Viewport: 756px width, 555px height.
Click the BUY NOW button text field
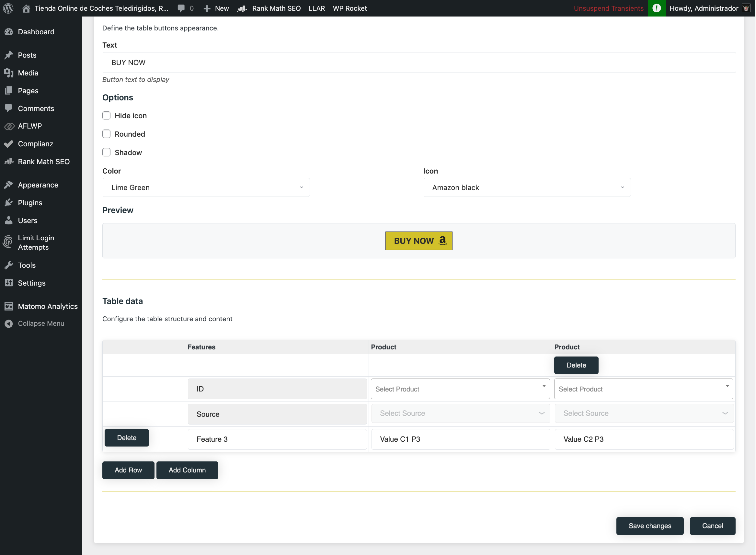click(419, 62)
